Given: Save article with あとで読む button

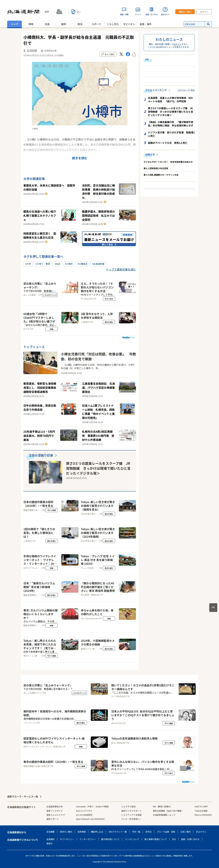Looking at the screenshot, I should point(108,54).
